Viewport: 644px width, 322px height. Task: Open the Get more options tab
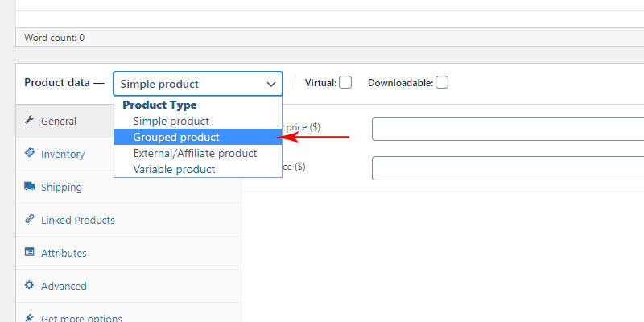128,312
